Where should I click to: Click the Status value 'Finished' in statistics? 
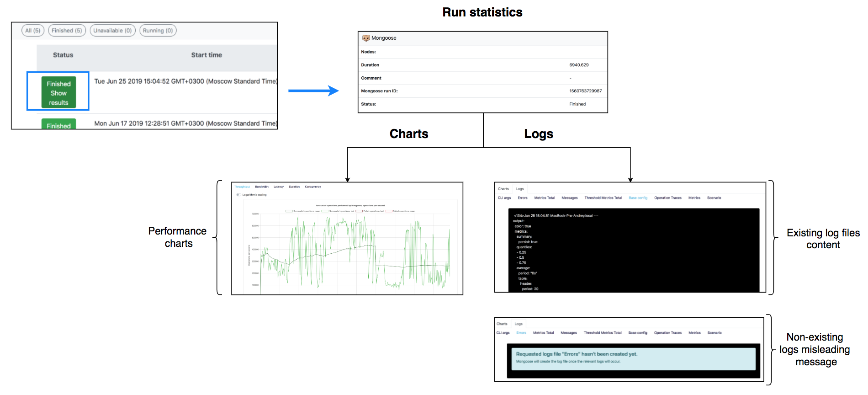577,104
